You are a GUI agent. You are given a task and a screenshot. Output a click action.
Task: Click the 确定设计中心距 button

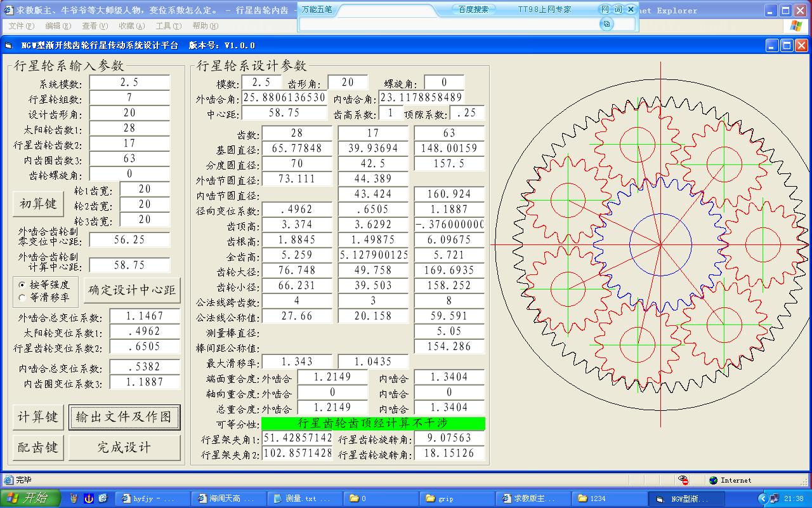pyautogui.click(x=132, y=290)
